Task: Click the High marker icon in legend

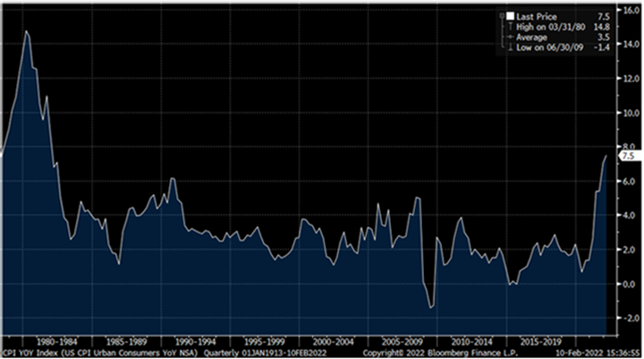Action: click(510, 25)
